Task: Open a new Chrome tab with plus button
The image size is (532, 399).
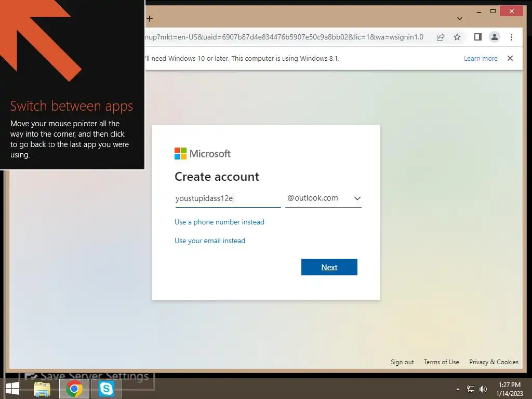Action: click(150, 19)
